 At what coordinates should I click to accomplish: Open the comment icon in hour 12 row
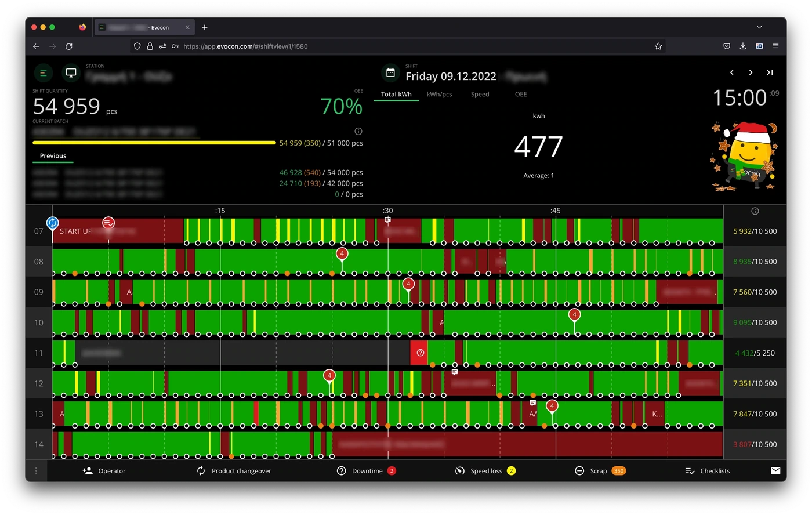(455, 372)
